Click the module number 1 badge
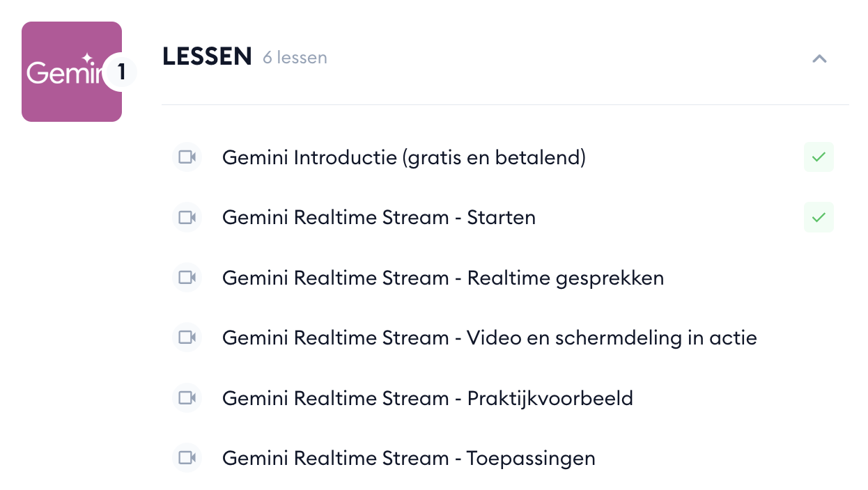868x490 pixels. click(x=121, y=72)
